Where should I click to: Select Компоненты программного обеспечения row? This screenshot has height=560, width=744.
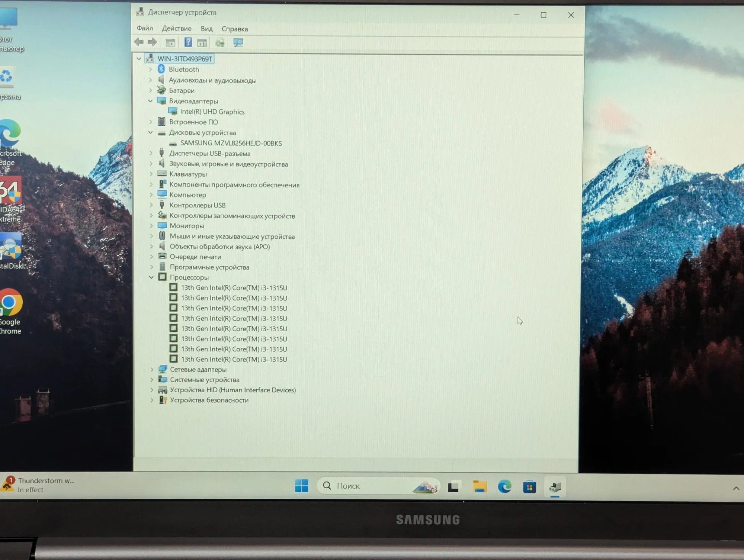234,184
